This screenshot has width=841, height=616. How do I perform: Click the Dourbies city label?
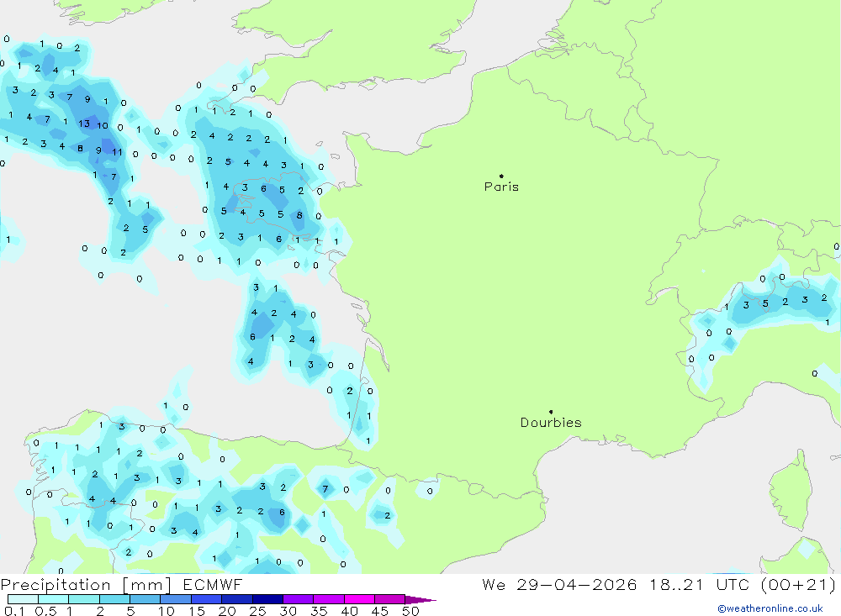coord(551,423)
